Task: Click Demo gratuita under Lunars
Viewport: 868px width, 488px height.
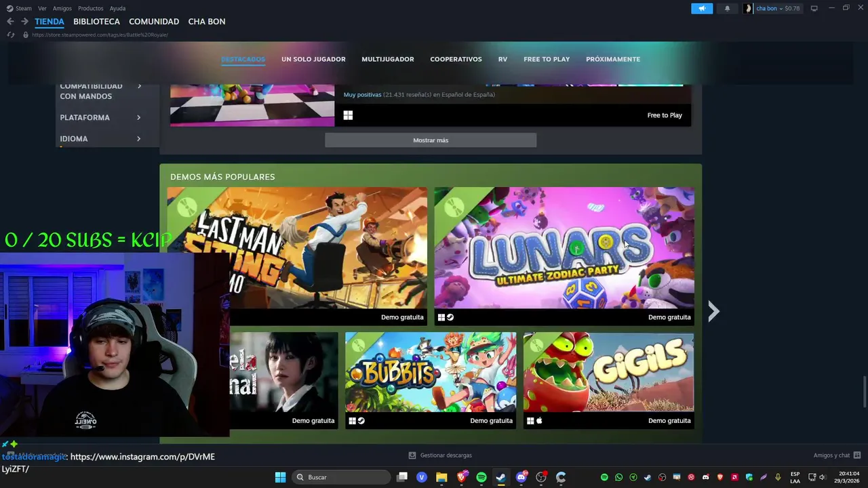Action: (669, 317)
